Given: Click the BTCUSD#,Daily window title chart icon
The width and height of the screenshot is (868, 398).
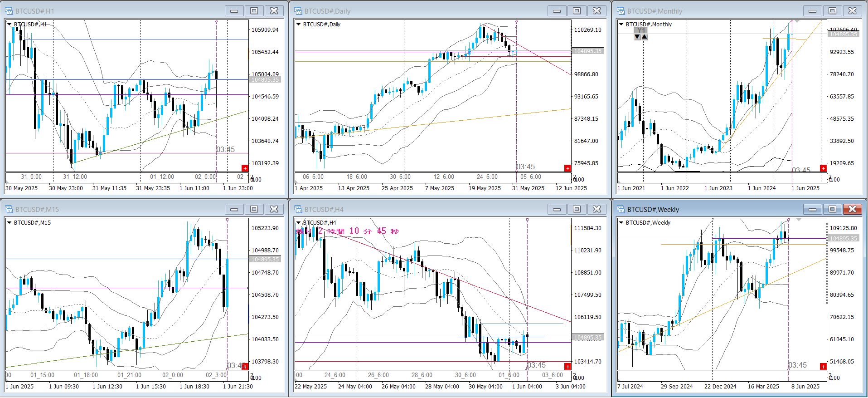Looking at the screenshot, I should [298, 11].
